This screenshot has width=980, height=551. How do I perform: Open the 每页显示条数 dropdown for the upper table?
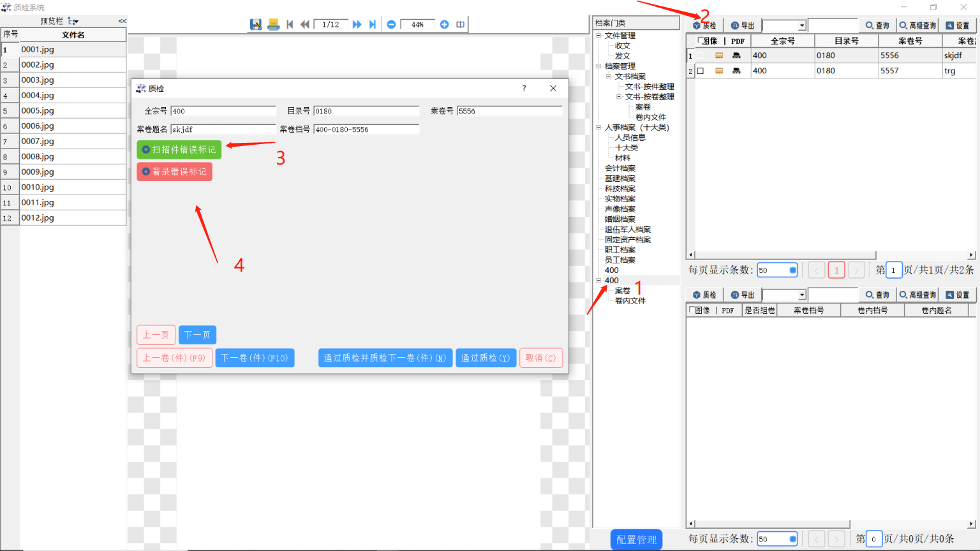coord(793,270)
